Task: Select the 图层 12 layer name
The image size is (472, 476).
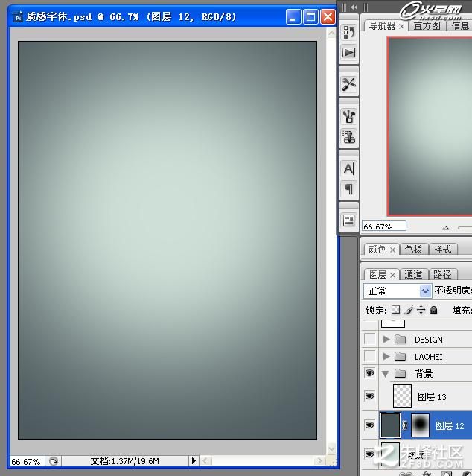Action: (x=450, y=425)
